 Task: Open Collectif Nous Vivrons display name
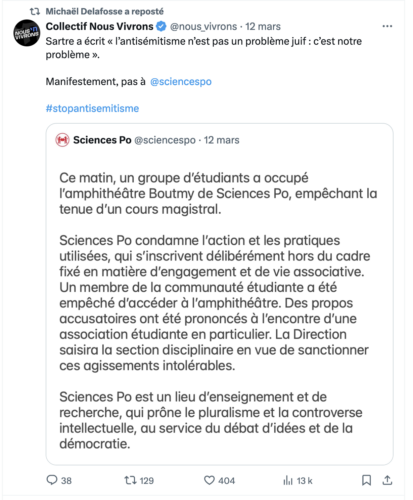click(99, 26)
